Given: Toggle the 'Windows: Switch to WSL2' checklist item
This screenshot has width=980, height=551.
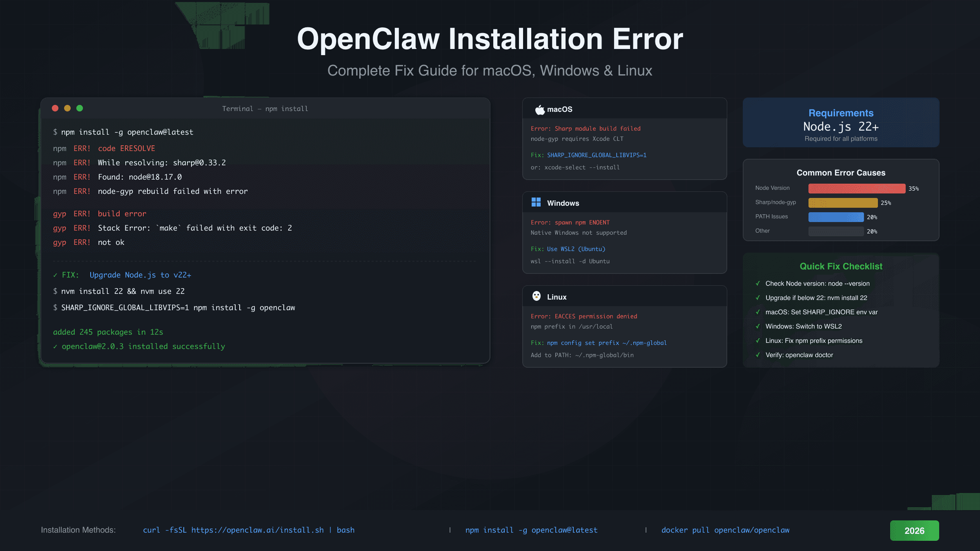Looking at the screenshot, I should point(758,326).
